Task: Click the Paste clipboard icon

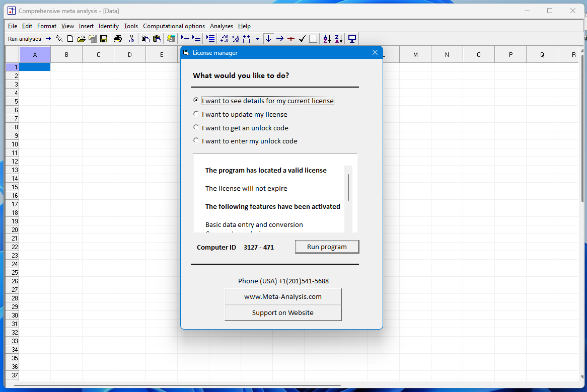Action: coord(157,39)
